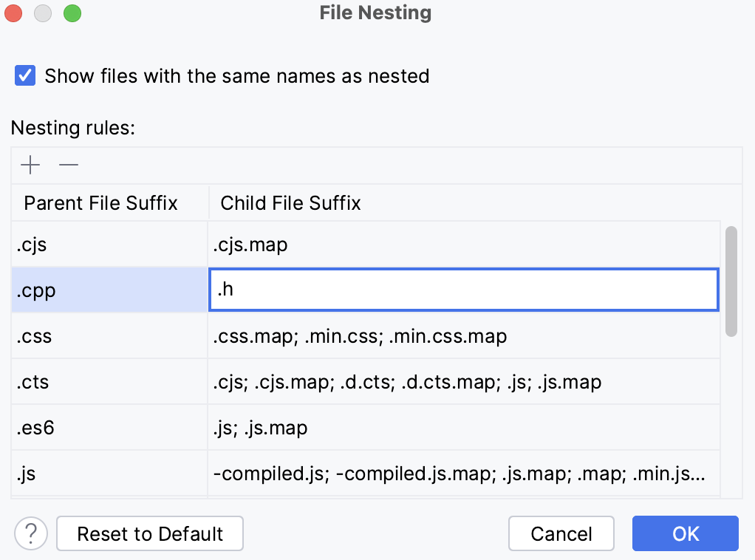755x560 pixels.
Task: Remove selected rule using minus icon
Action: pyautogui.click(x=68, y=165)
